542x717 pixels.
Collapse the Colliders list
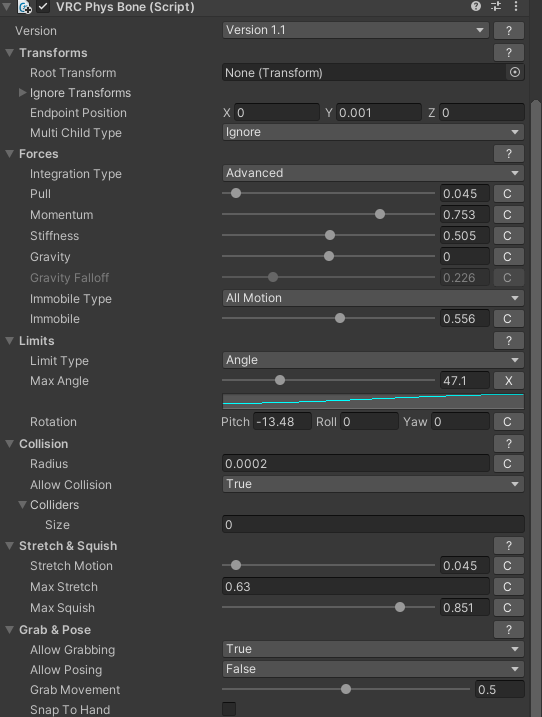(22, 505)
